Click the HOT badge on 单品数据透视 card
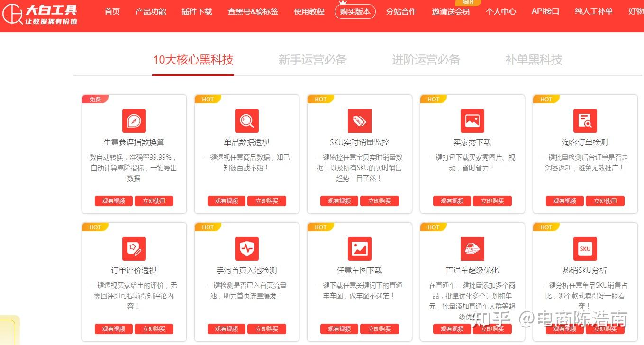644x345 pixels. coord(208,99)
